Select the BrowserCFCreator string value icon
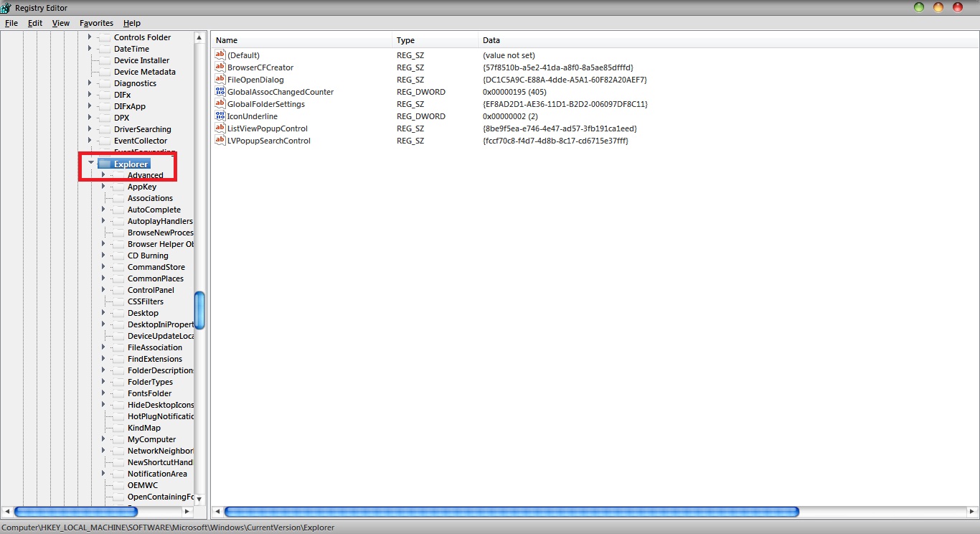The image size is (980, 534). [x=220, y=67]
